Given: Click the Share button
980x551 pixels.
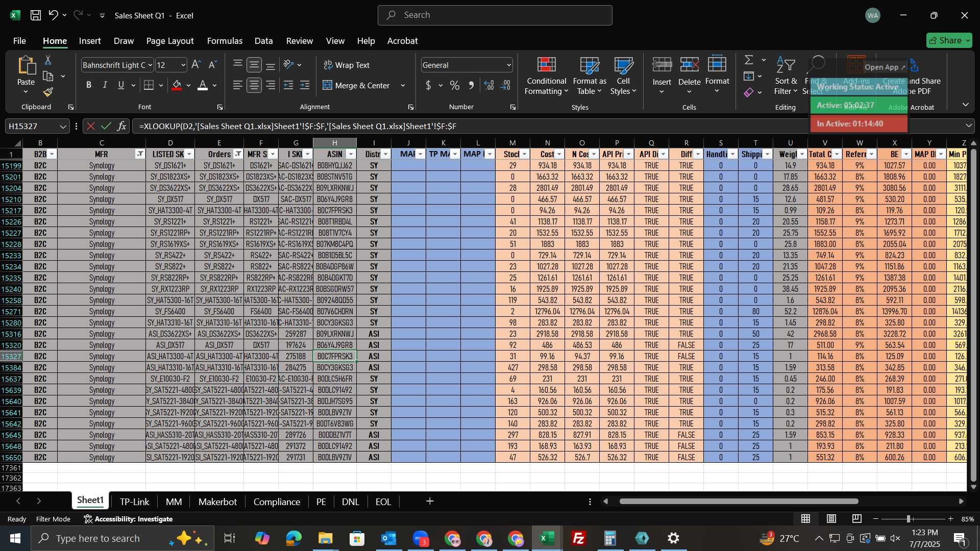Looking at the screenshot, I should pos(949,40).
